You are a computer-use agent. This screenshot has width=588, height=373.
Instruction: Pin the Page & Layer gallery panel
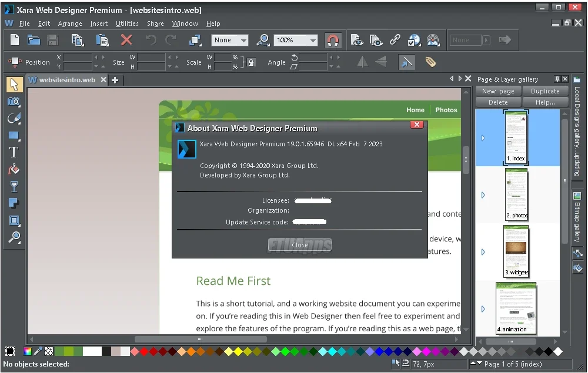pyautogui.click(x=557, y=79)
